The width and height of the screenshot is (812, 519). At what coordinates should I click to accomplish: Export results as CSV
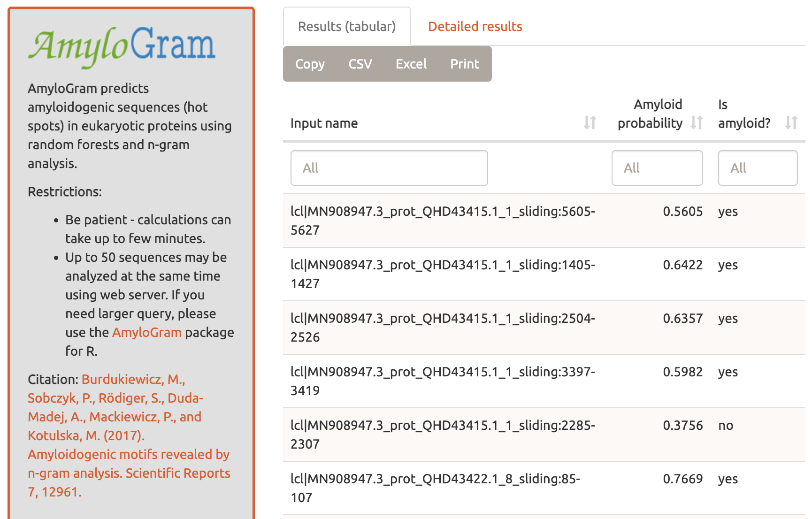360,64
